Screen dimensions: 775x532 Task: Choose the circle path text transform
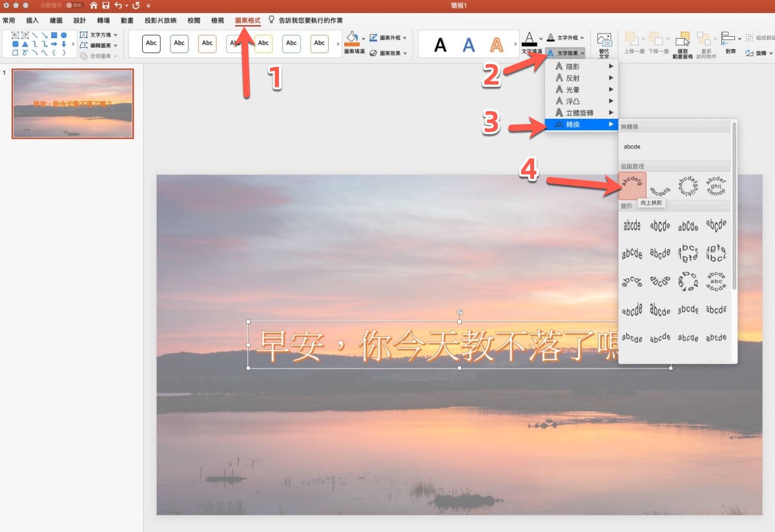[x=688, y=186]
